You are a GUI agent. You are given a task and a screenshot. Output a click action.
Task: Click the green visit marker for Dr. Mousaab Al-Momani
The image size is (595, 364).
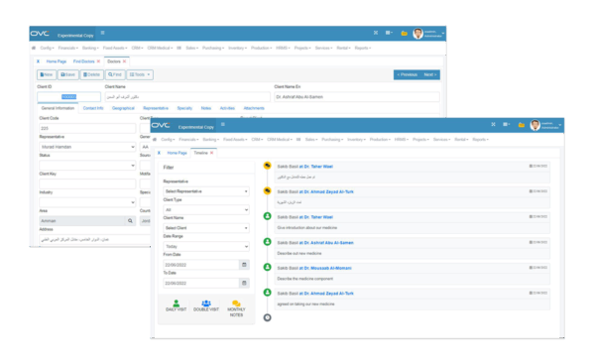[267, 267]
